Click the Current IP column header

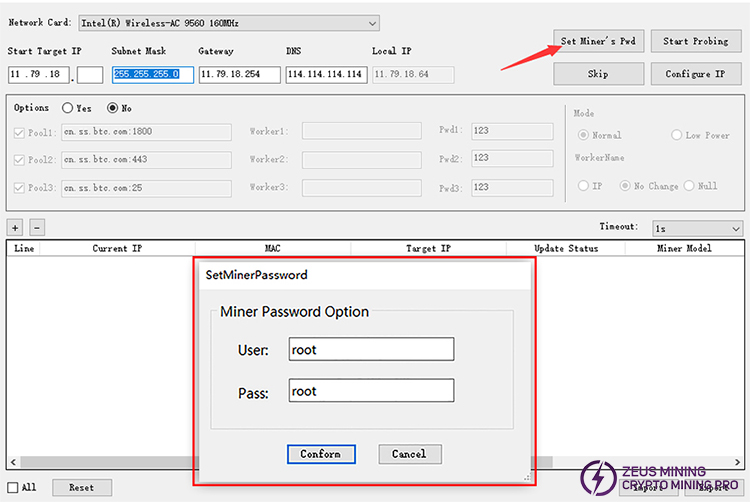point(119,248)
